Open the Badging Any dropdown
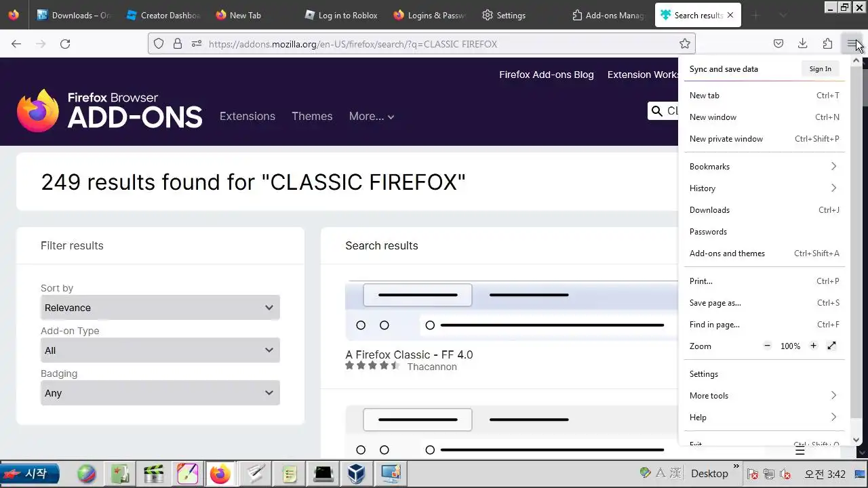868x488 pixels. 160,393
